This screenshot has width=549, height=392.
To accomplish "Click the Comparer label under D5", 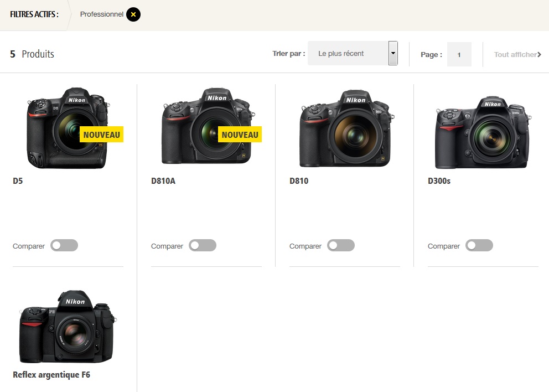I will click(x=29, y=246).
